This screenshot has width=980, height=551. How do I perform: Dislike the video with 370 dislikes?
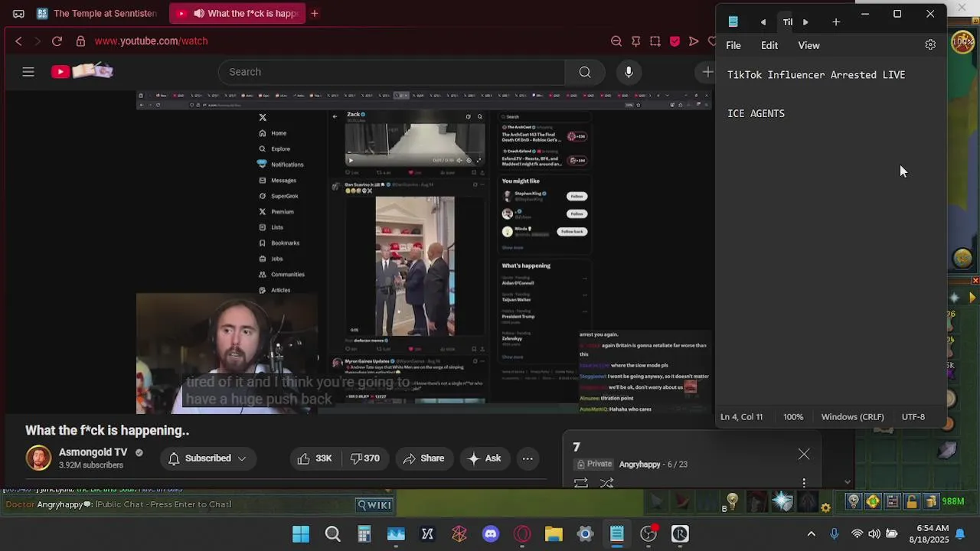click(x=364, y=458)
